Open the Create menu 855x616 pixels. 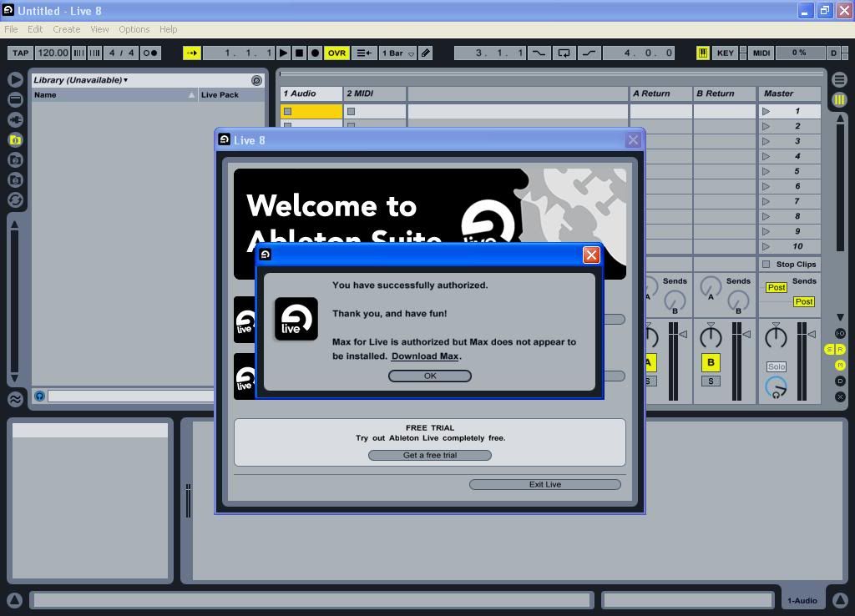click(66, 29)
